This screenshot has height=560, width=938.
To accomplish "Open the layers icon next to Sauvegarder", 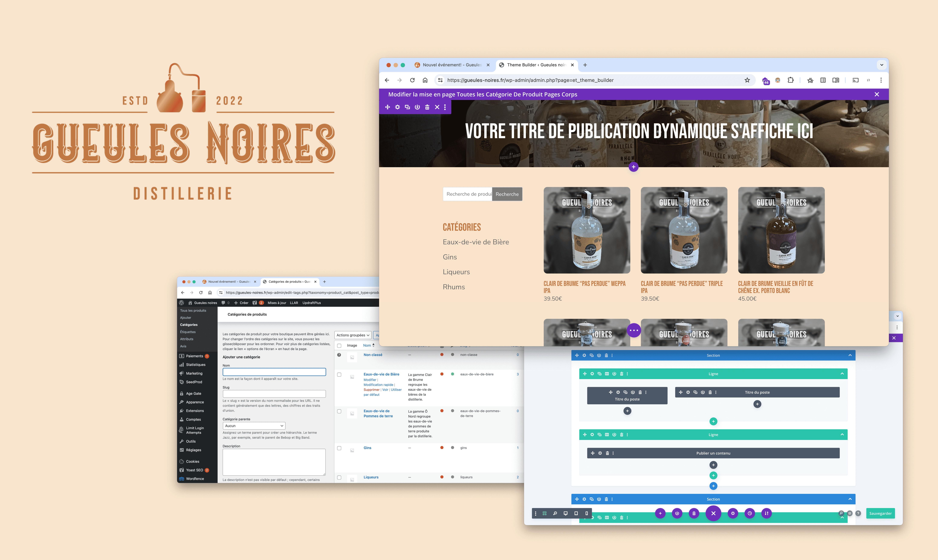I will point(850,513).
